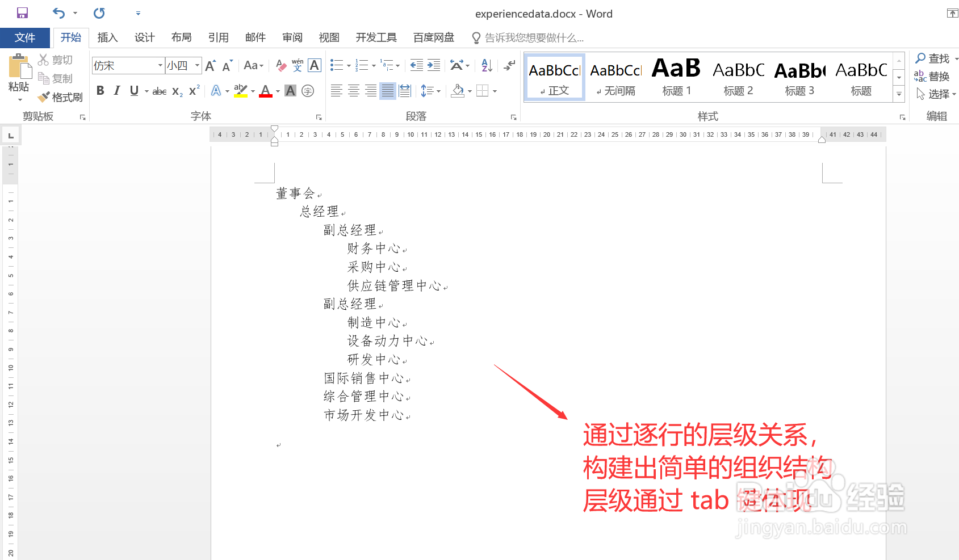Apply yellow text highlight color
Image resolution: width=959 pixels, height=560 pixels.
[240, 91]
